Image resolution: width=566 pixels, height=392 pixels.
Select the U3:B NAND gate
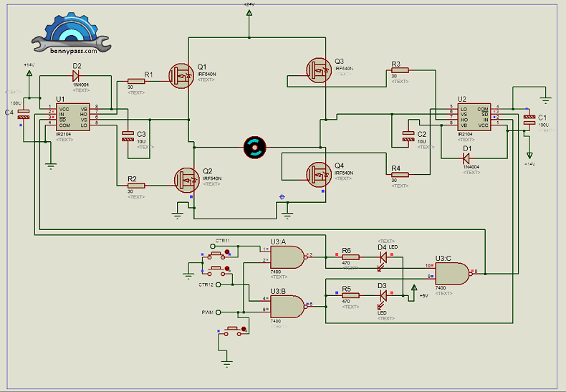(x=286, y=306)
